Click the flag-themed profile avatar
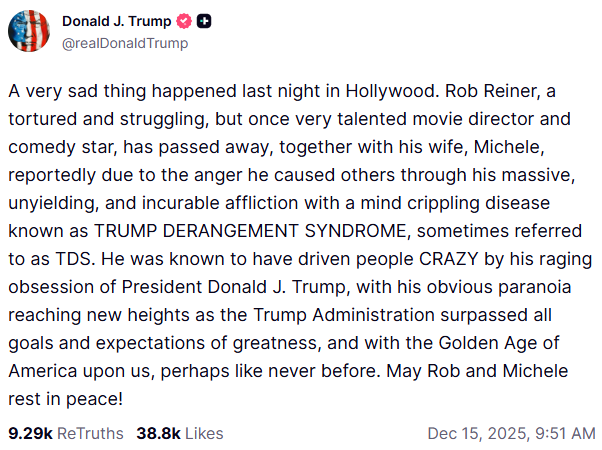 [x=29, y=32]
